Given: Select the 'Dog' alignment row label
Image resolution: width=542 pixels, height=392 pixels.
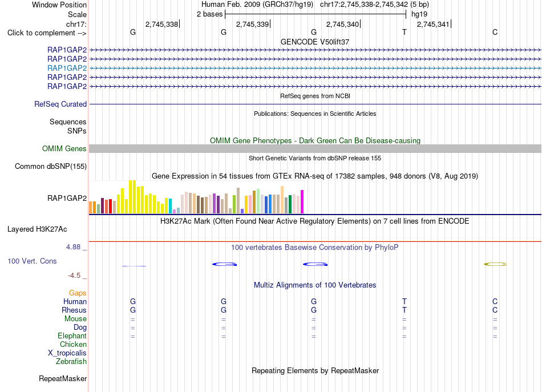Looking at the screenshot, I should [x=80, y=328].
